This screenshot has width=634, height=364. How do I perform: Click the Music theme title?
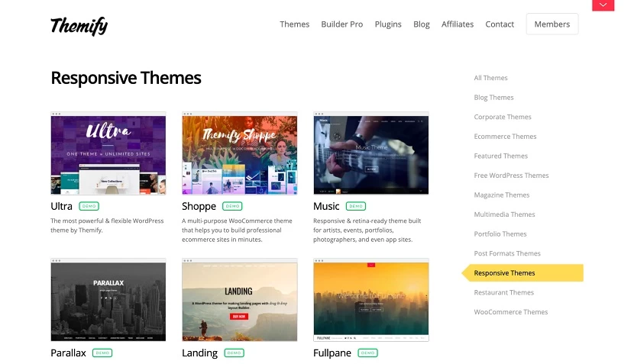[x=326, y=207]
